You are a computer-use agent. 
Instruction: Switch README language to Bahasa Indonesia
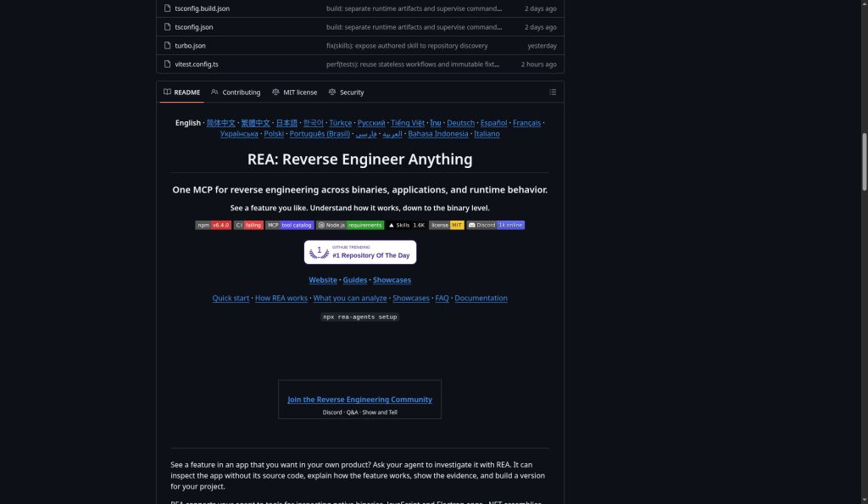point(438,134)
